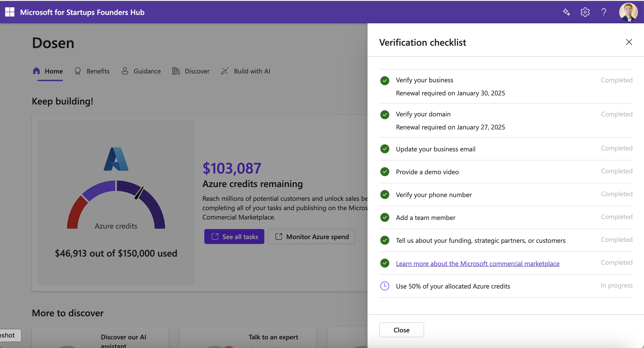Click 'Renewal required on January 30, 2025'
Viewport: 644px width, 348px height.
[x=450, y=93]
